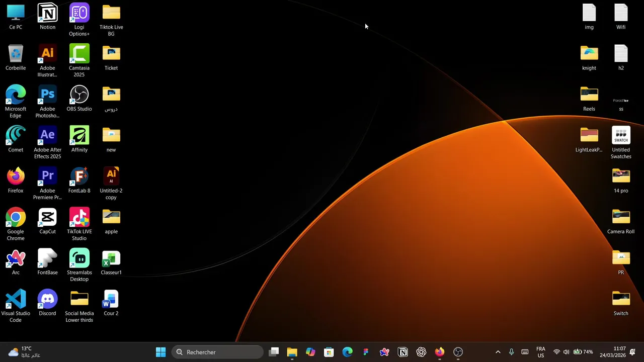Click the Firefox desktop shortcut
Image resolution: width=644 pixels, height=362 pixels.
pyautogui.click(x=16, y=180)
